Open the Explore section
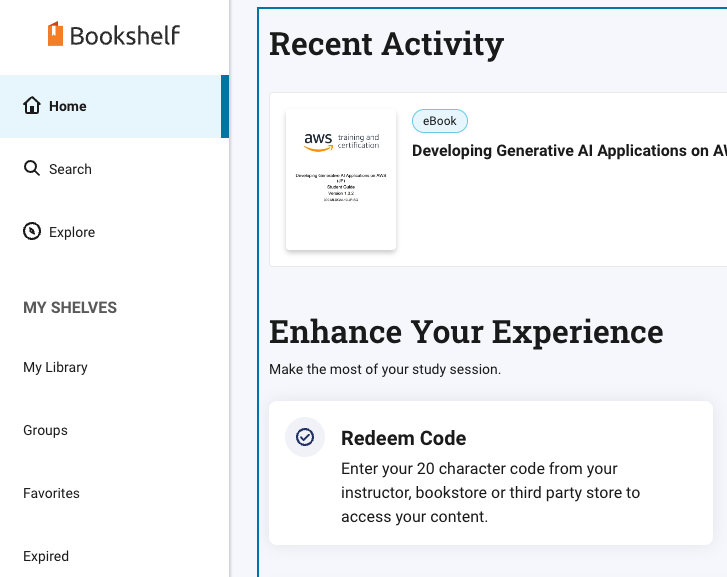 (72, 232)
